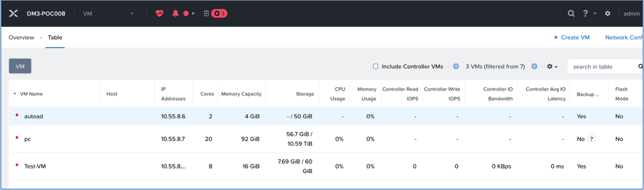Click the backup help question mark for pc
Viewport: 644px width, 190px height.
[592, 139]
